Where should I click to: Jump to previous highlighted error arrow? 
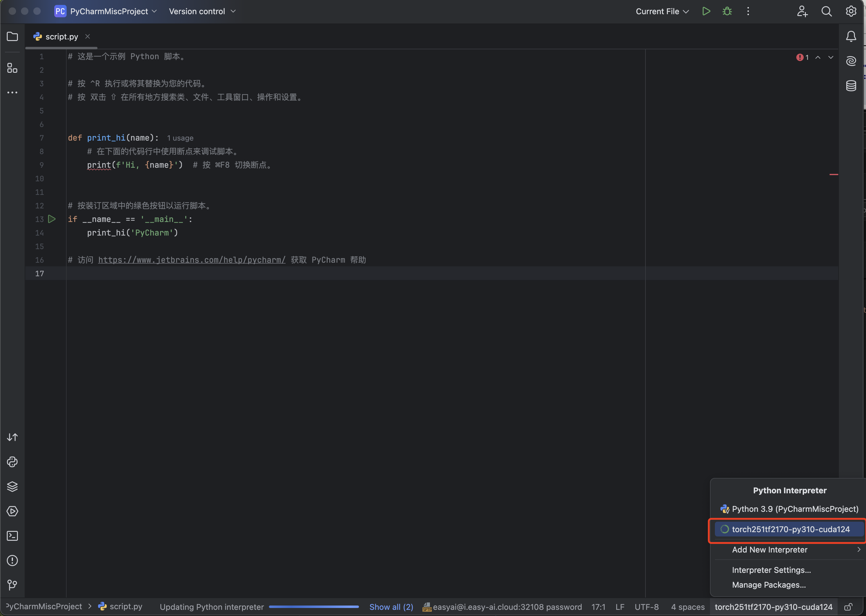coord(818,57)
